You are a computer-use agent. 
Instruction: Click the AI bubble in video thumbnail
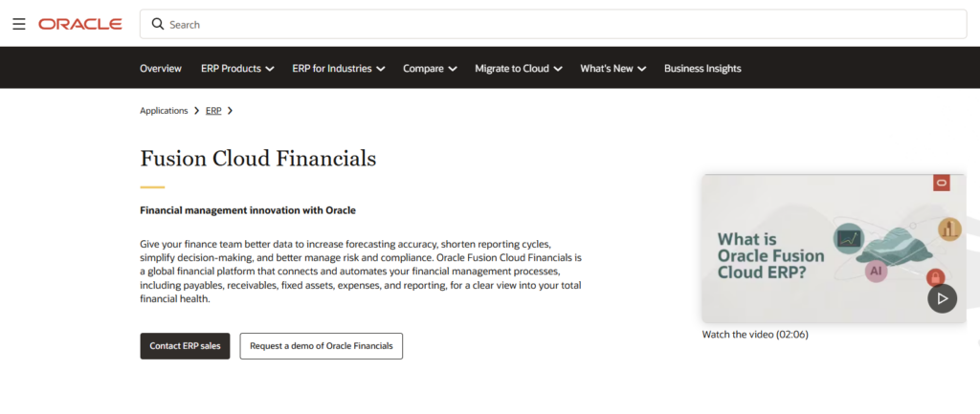point(876,271)
